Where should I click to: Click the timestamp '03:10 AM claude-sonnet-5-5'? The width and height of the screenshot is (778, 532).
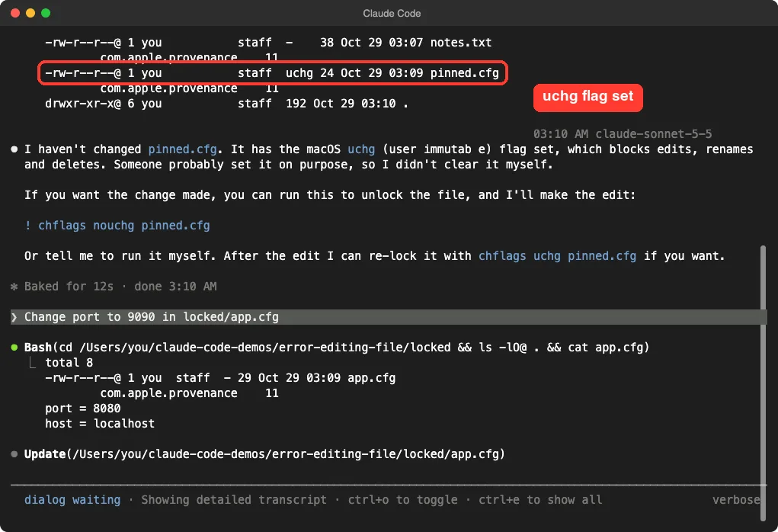[x=623, y=134]
